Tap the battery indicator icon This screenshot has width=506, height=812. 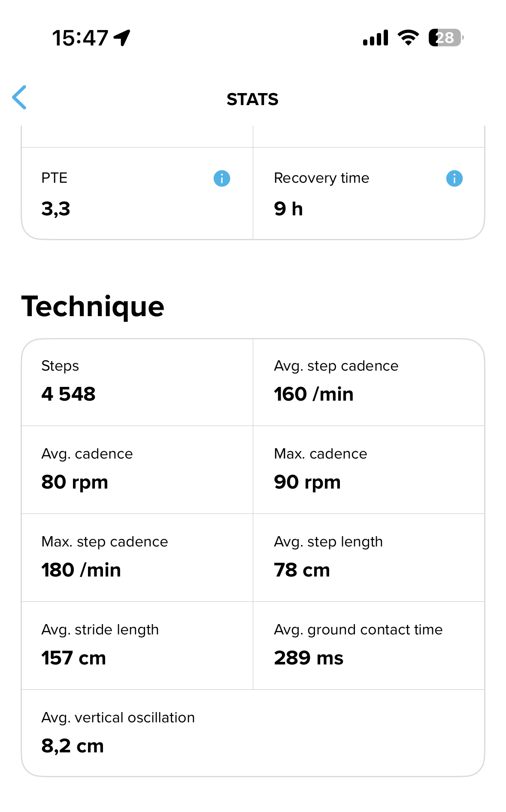(446, 38)
